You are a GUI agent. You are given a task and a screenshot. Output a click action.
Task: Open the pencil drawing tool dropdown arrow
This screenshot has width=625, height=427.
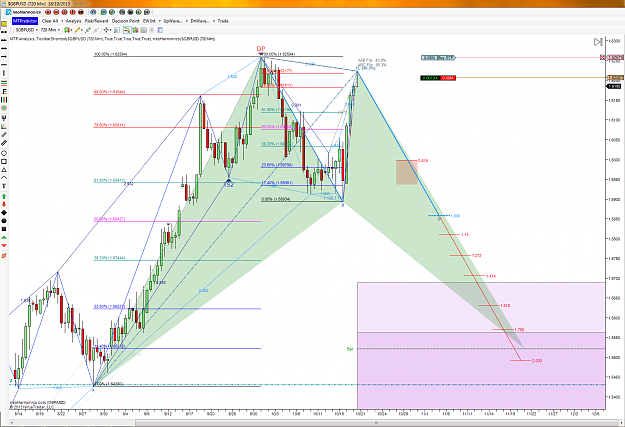[82, 30]
